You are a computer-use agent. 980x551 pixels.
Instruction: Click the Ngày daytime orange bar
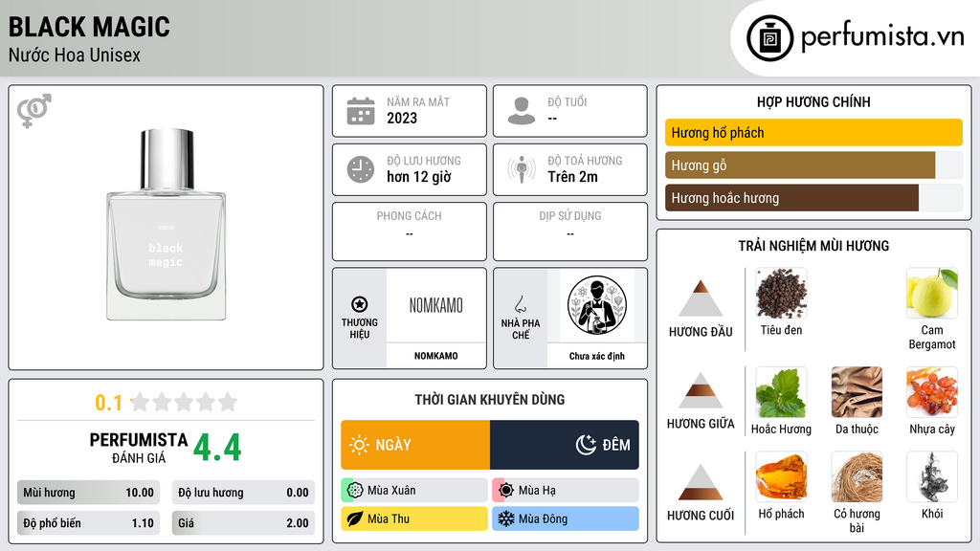click(x=415, y=445)
